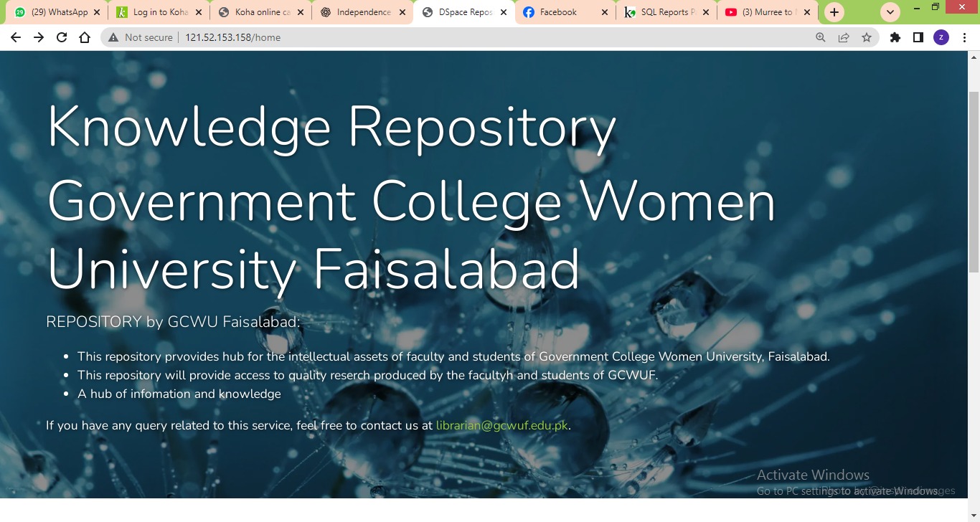Bookmark this page with the star

867,37
